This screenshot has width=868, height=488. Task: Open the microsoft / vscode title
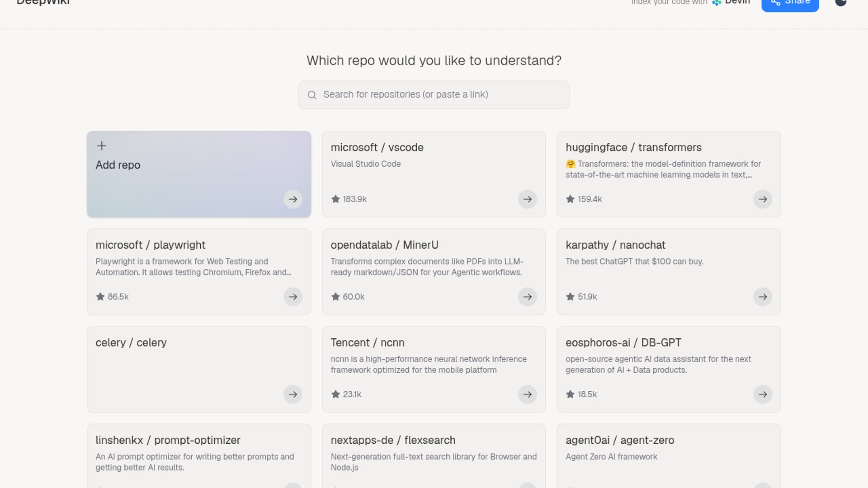(x=377, y=147)
